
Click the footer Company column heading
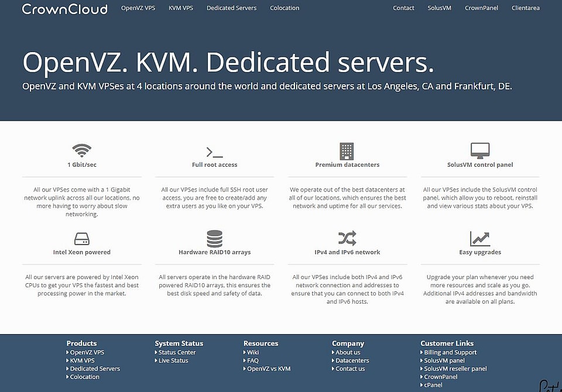coord(348,343)
